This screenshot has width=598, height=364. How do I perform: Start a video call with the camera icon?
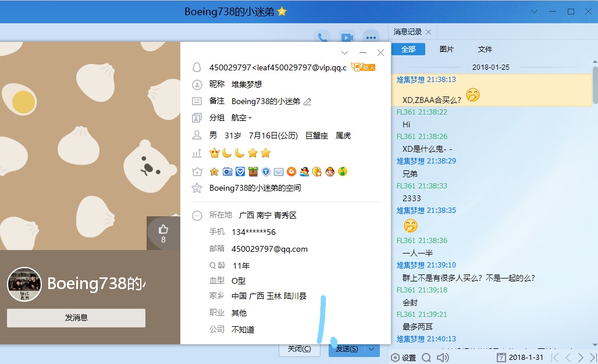click(x=347, y=38)
